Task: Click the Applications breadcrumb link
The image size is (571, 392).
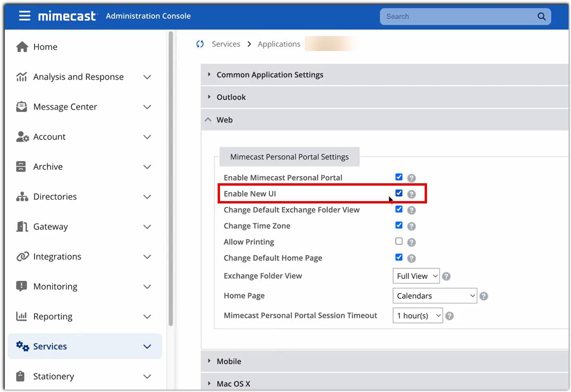Action: pos(279,44)
